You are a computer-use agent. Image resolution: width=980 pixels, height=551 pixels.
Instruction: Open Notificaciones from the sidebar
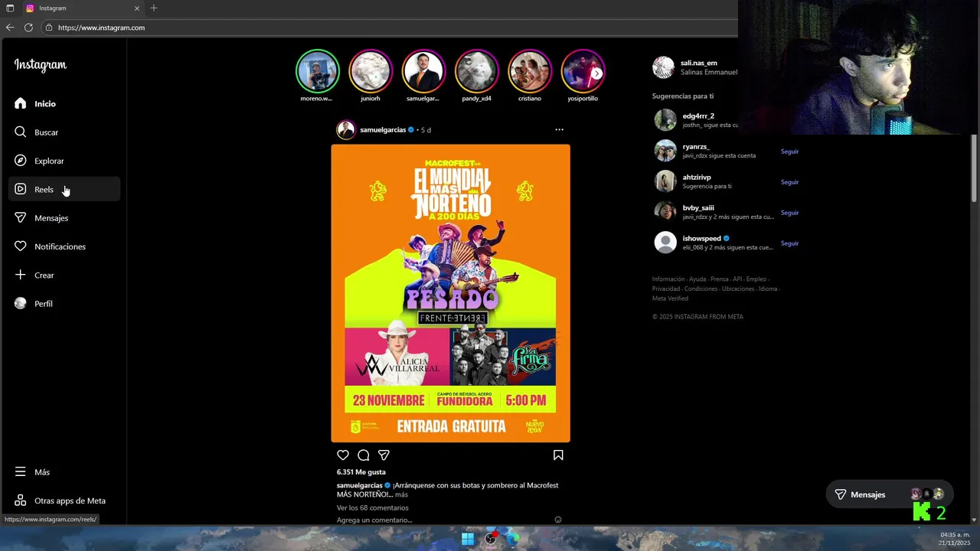(x=64, y=246)
